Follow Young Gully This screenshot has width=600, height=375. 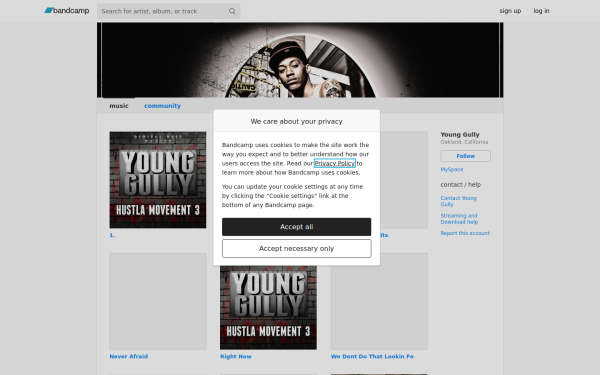coord(465,156)
